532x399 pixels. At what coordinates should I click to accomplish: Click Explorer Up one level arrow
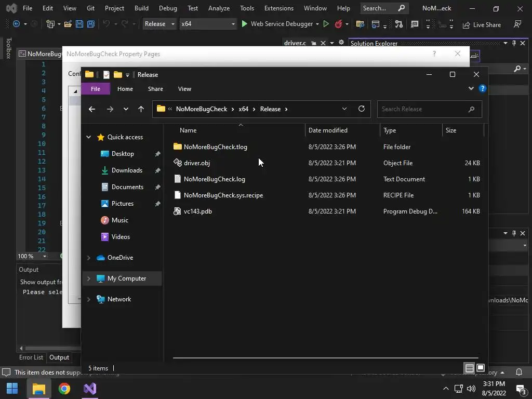141,109
